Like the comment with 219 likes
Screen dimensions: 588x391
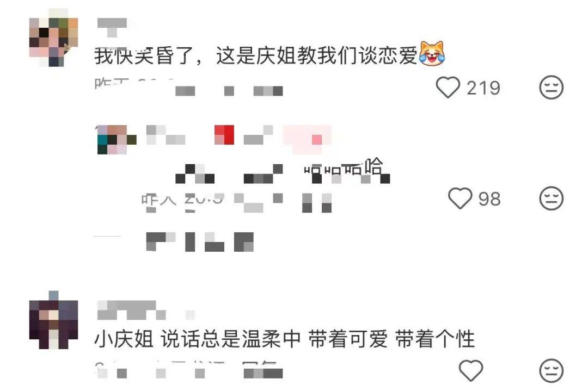[448, 87]
